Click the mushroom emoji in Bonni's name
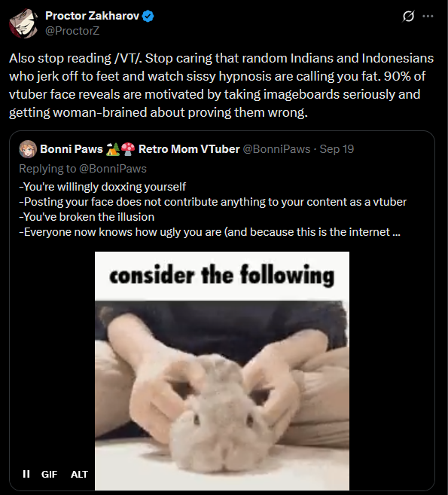The height and width of the screenshot is (495, 448). [128, 149]
